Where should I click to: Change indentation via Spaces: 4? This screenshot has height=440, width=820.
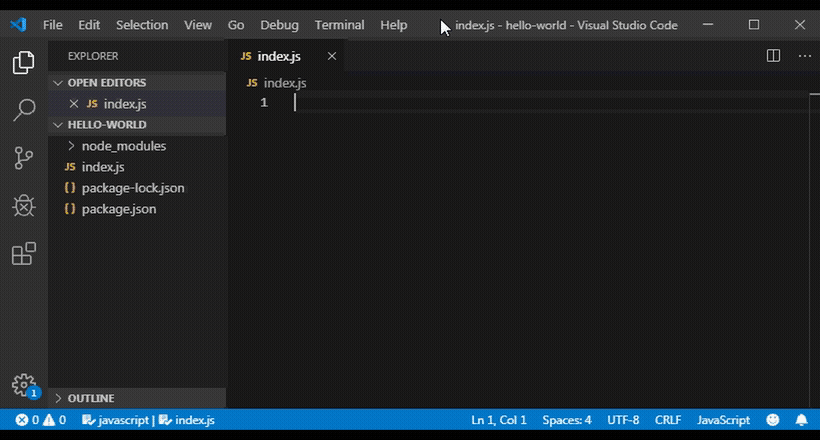(x=567, y=420)
